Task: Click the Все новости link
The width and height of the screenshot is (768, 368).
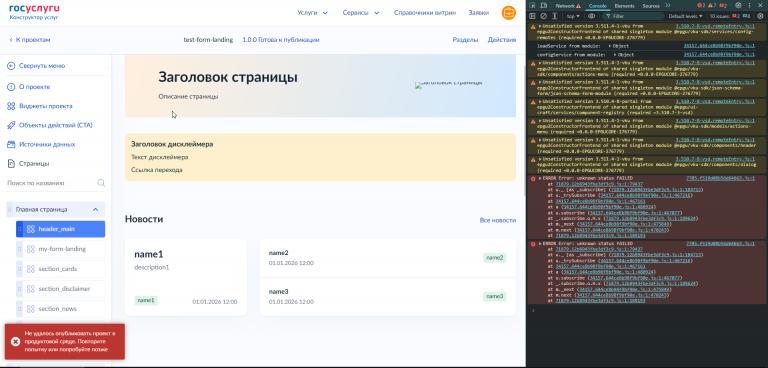Action: 498,221
